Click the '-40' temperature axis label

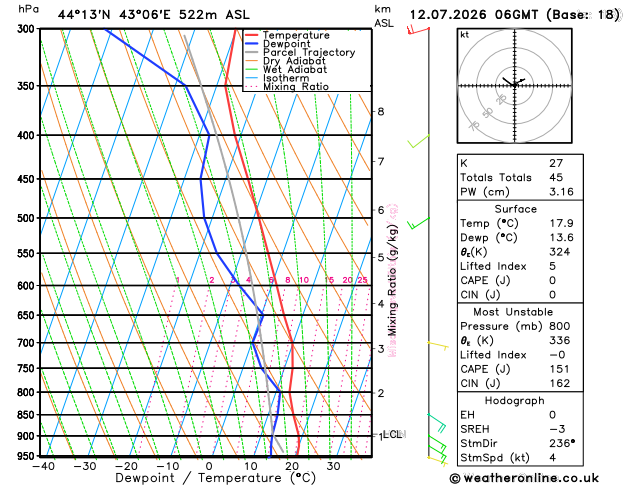[44, 466]
